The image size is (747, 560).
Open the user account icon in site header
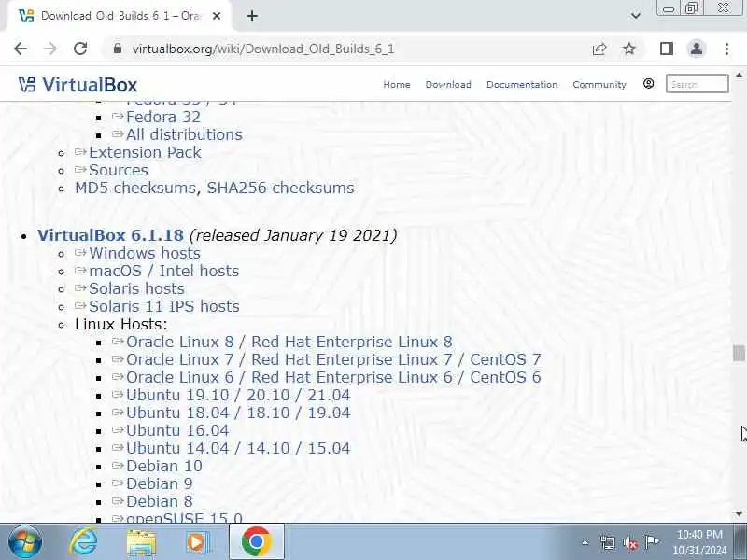(648, 84)
